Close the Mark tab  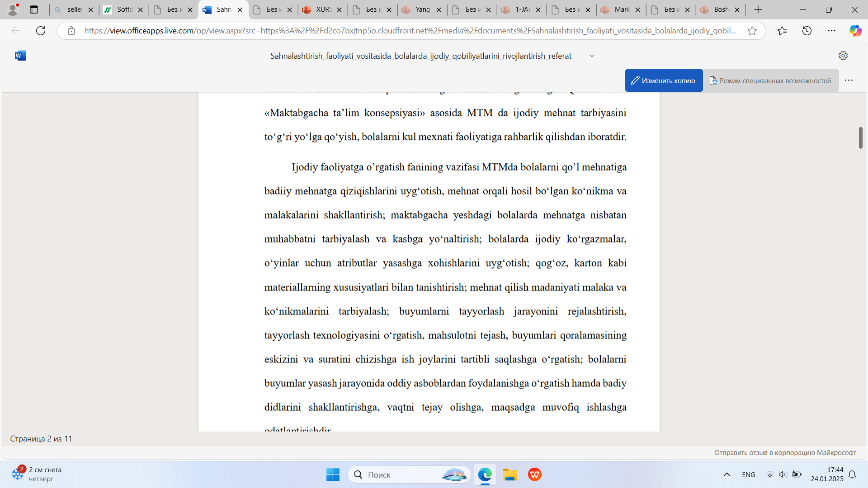point(638,9)
